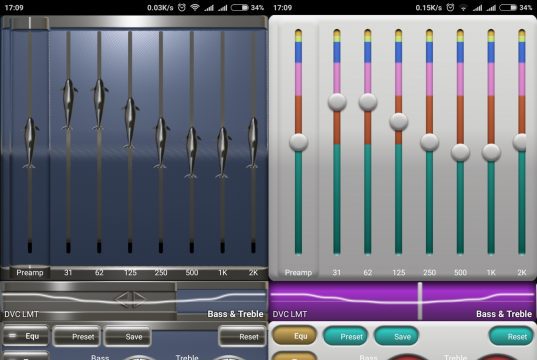Select Preamp label in white skin
The width and height of the screenshot is (537, 360).
click(298, 273)
